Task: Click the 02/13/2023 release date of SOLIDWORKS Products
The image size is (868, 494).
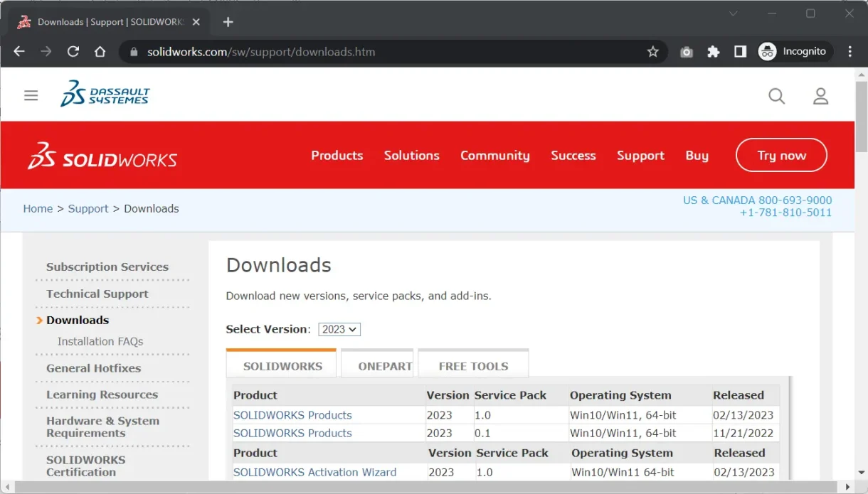Action: (743, 415)
